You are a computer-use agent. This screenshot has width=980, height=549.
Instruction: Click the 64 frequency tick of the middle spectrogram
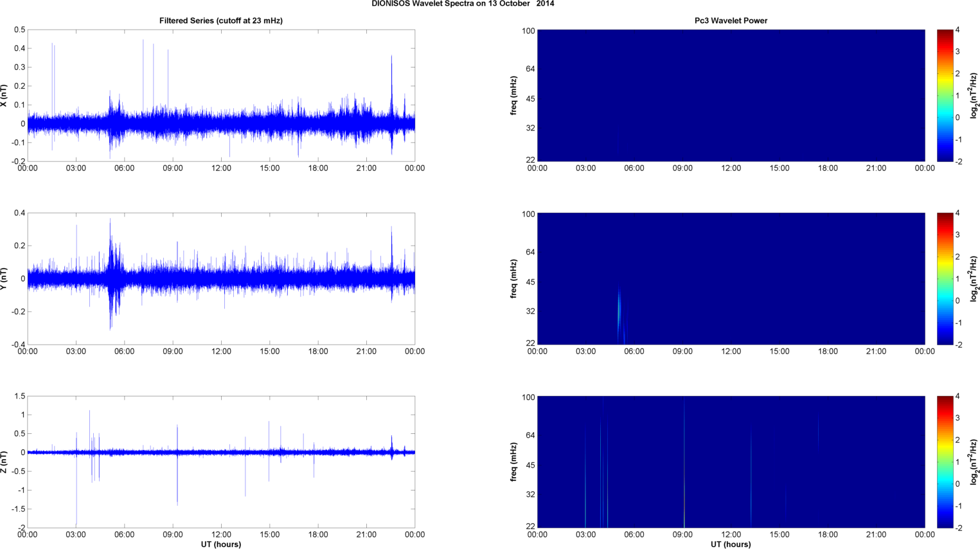(530, 253)
